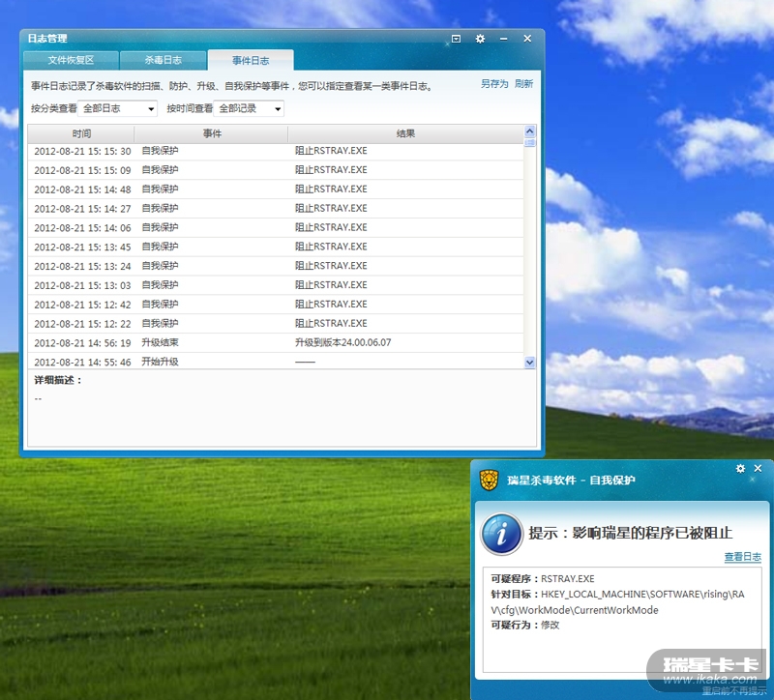The height and width of the screenshot is (700, 774).
Task: Select the 升级结束 row at 14:56:19
Action: [x=276, y=343]
